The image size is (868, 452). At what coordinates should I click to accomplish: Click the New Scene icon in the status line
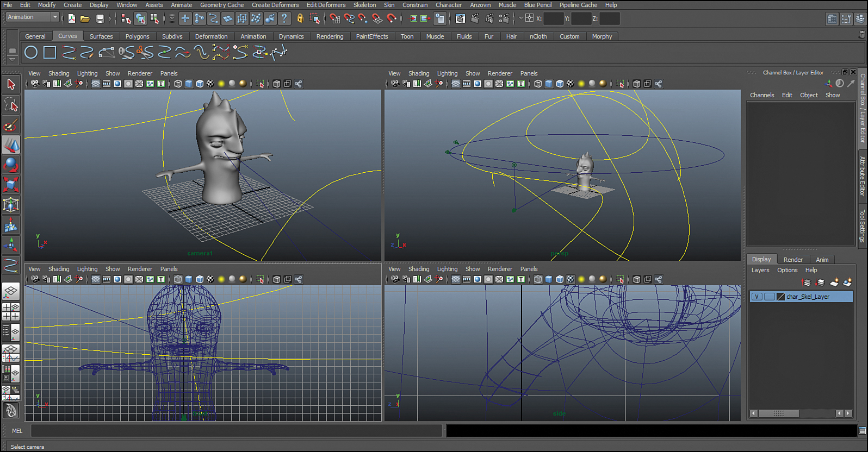(x=71, y=18)
